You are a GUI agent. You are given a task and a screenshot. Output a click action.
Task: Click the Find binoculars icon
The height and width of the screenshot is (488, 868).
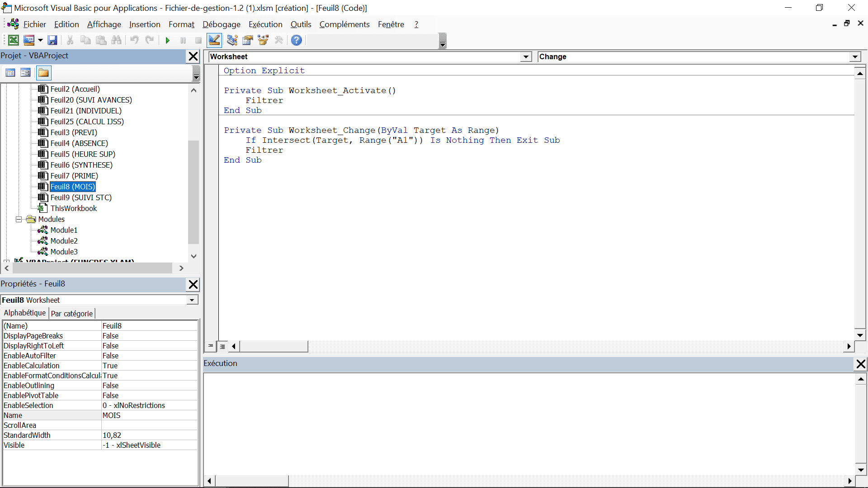(116, 40)
